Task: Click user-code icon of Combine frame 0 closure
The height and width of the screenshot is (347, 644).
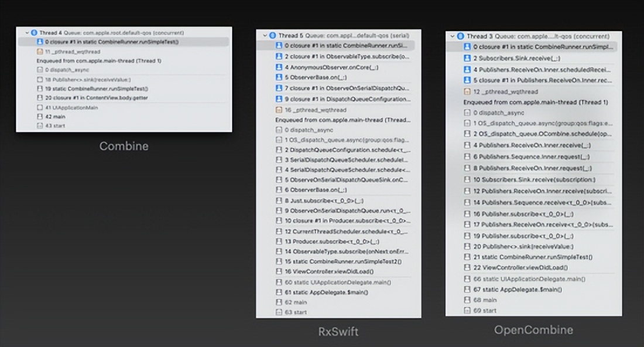Action: coord(40,42)
